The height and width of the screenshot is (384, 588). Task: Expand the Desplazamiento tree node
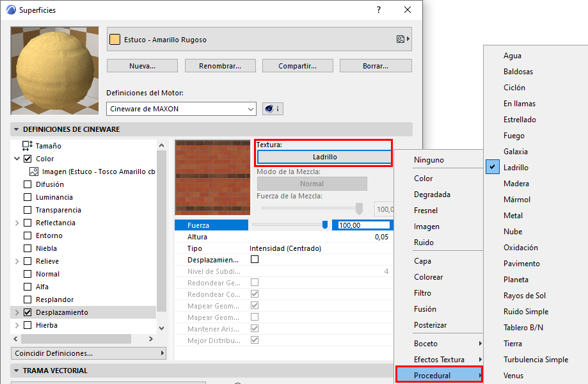tap(17, 312)
